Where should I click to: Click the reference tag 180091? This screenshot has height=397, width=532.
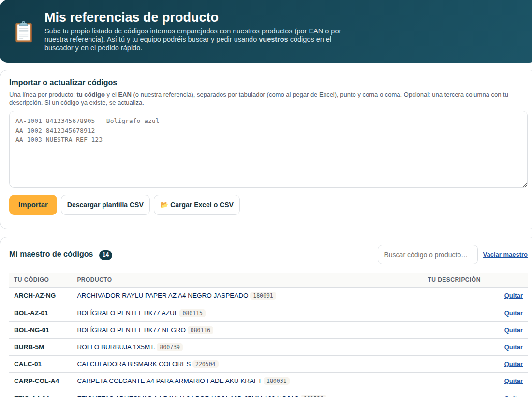pyautogui.click(x=263, y=296)
